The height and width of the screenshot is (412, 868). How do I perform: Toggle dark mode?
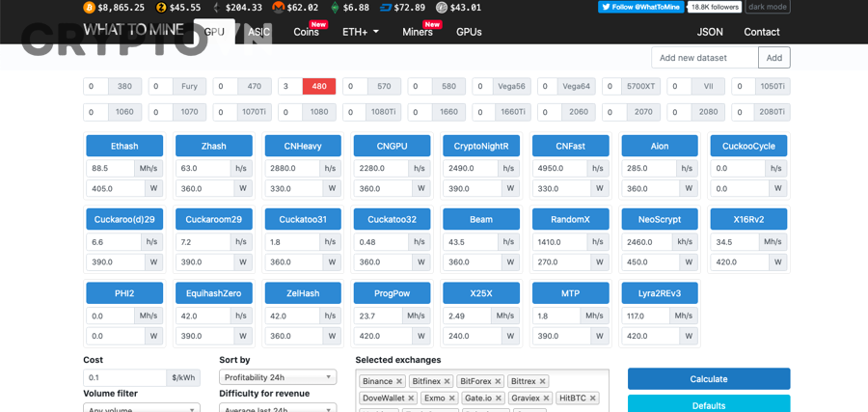coord(768,7)
